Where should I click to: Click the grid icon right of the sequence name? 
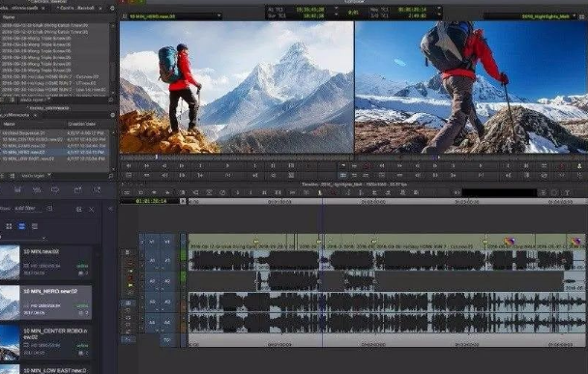click(581, 16)
